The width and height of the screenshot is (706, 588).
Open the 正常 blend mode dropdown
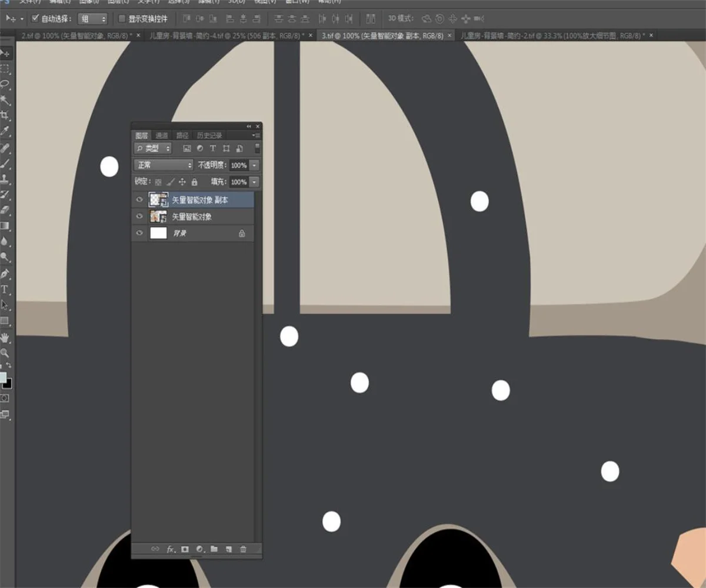tap(164, 166)
